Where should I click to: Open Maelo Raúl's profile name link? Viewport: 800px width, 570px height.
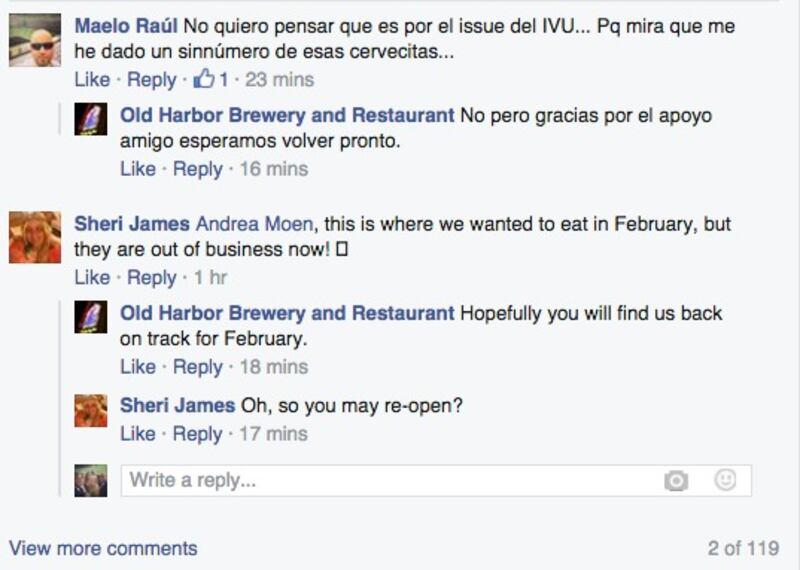[x=126, y=26]
